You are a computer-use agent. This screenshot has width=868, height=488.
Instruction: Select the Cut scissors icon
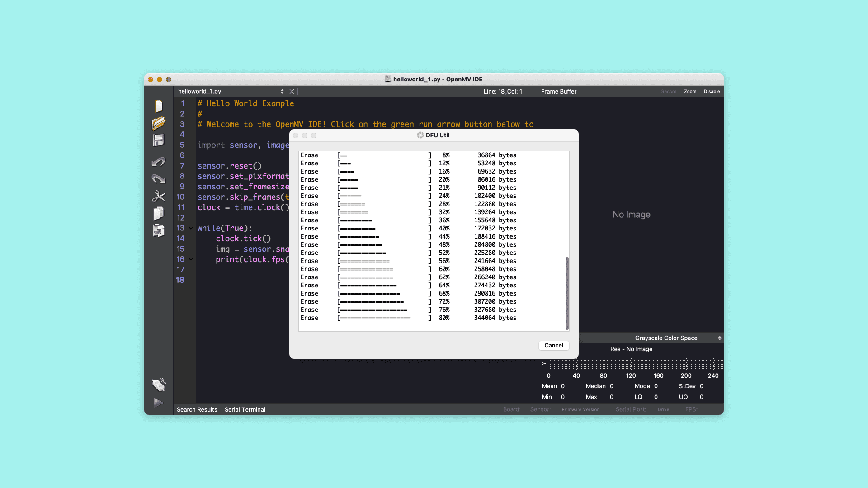pos(158,196)
